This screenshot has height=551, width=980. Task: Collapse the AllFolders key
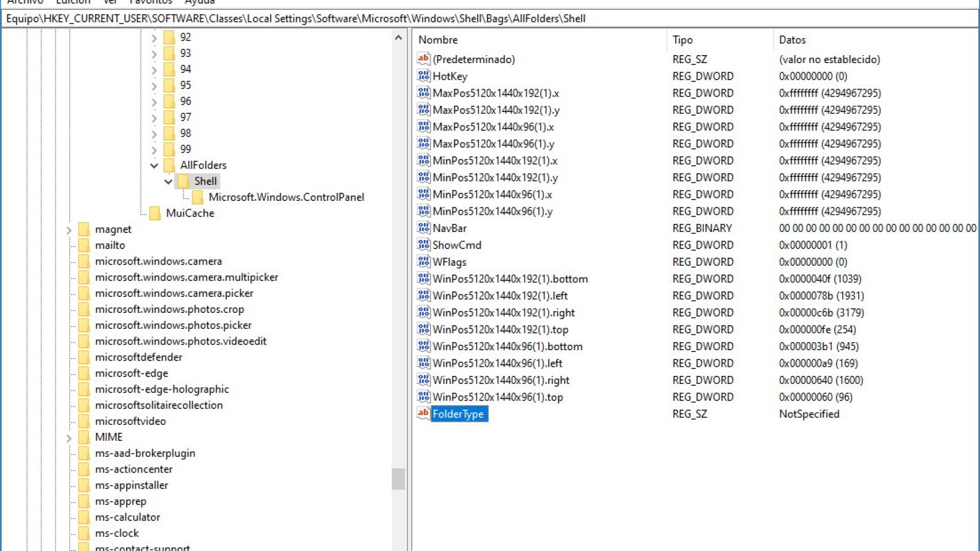(154, 165)
